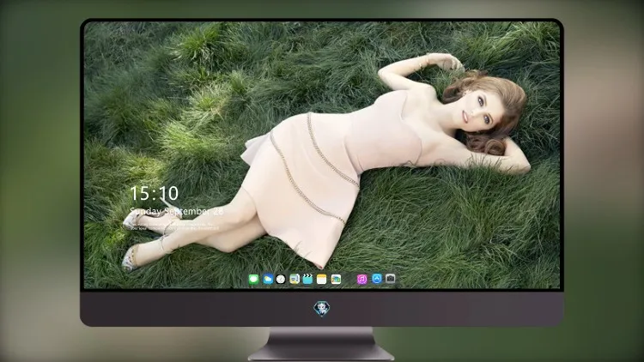Open the Photos gallery dock icon
Viewport: 644px width, 362px height.
coord(336,280)
